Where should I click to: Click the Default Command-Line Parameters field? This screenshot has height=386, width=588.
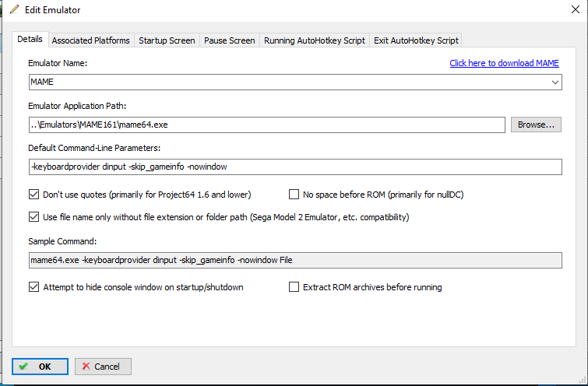(295, 167)
